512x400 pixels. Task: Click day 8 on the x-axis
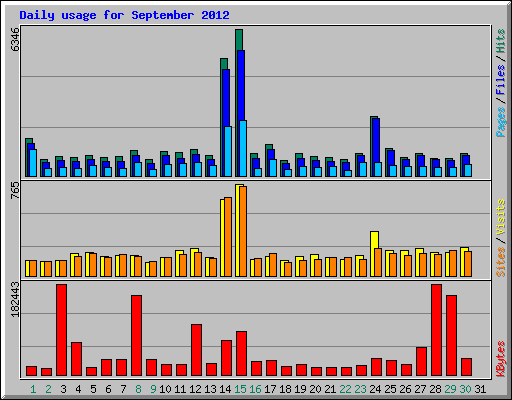[138, 389]
